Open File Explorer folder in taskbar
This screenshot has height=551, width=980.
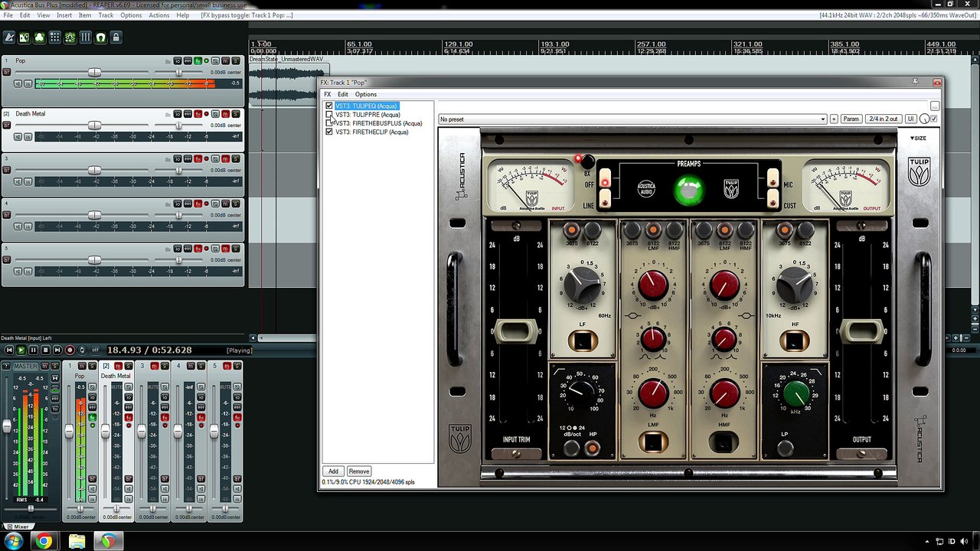point(77,542)
